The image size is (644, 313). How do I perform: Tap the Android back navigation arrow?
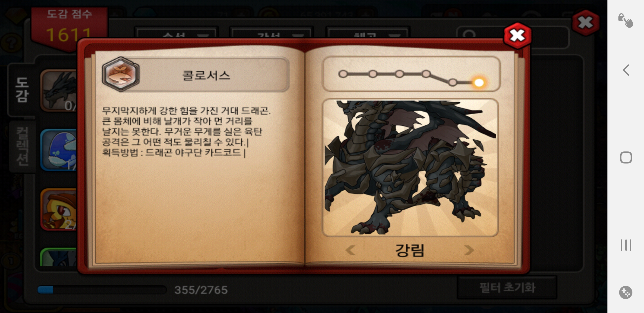click(626, 70)
